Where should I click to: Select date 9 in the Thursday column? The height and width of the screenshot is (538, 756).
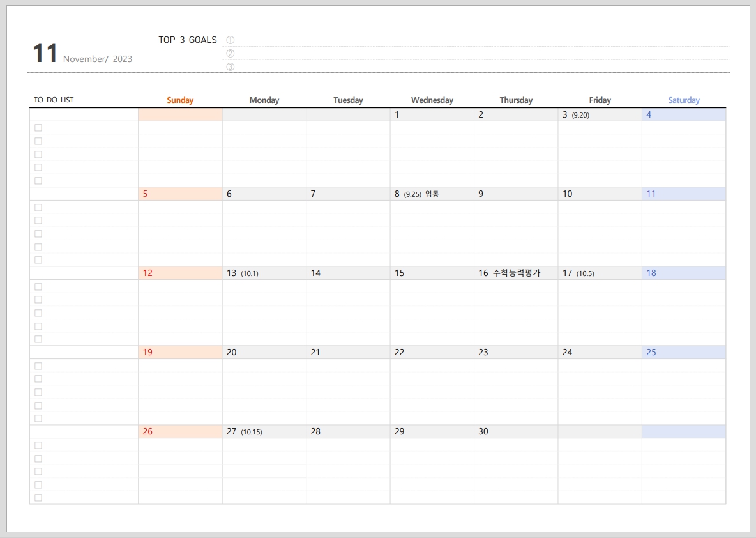[x=516, y=194]
